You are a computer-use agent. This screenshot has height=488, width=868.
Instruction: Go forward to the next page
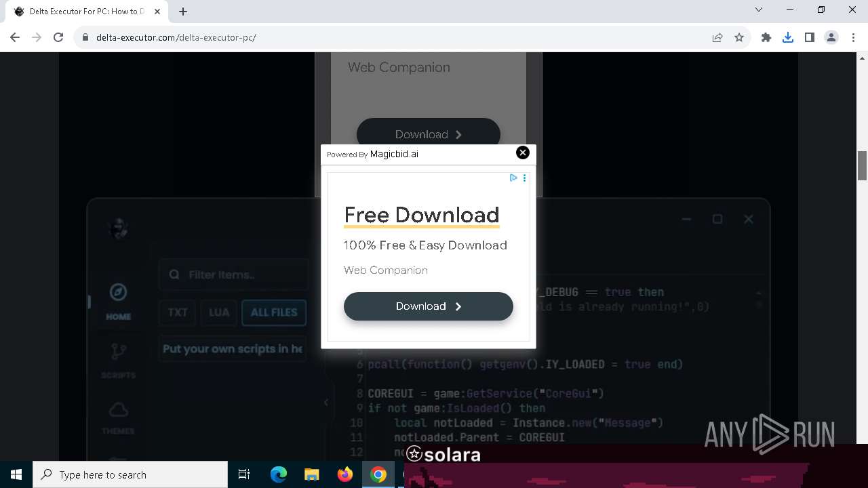[37, 37]
